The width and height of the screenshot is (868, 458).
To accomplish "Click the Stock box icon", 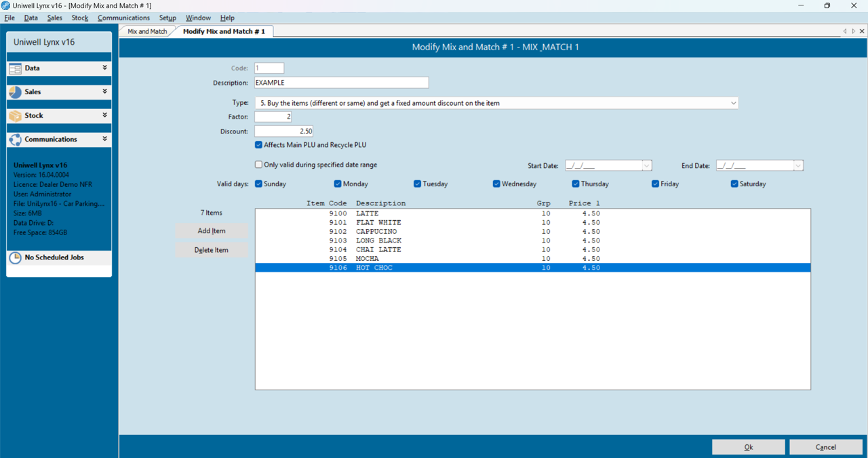I will tap(15, 116).
